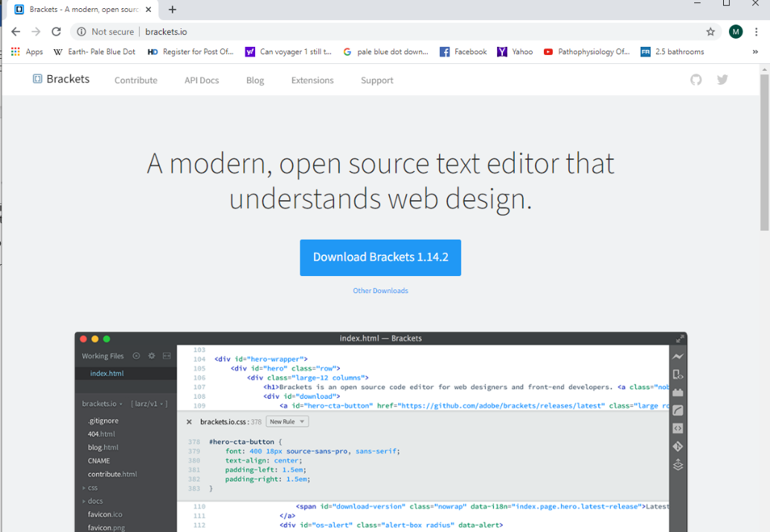
Task: Click the Extension Manager brick icon
Action: click(678, 393)
